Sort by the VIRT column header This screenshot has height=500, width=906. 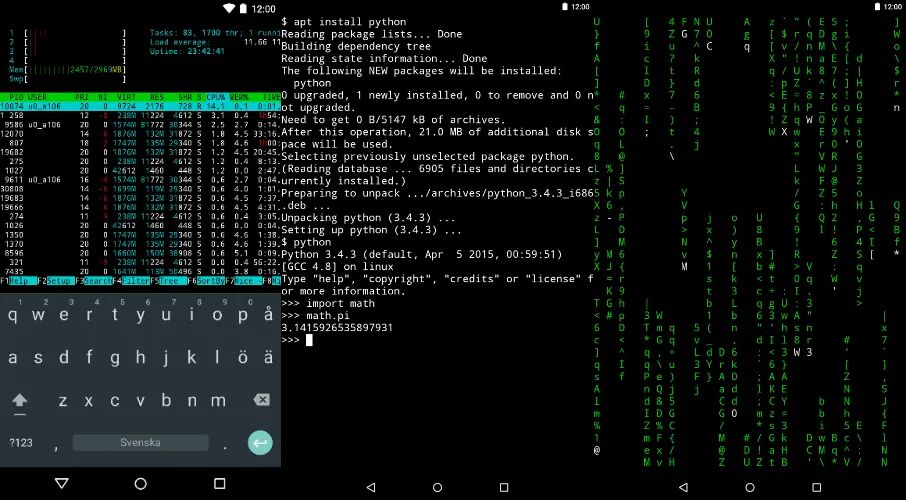pyautogui.click(x=127, y=97)
